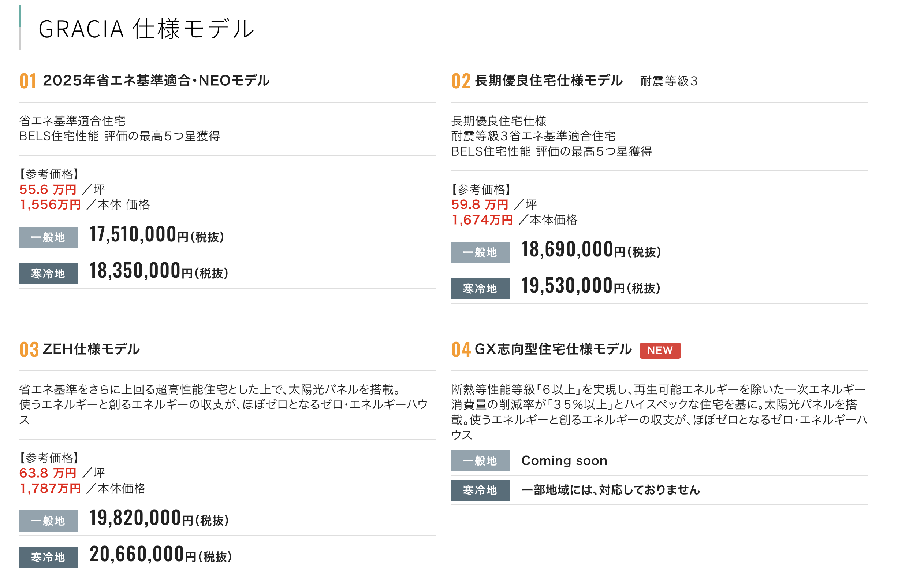Screen dimensions: 924x570
Task: Click the red NEW badge
Action: point(660,350)
